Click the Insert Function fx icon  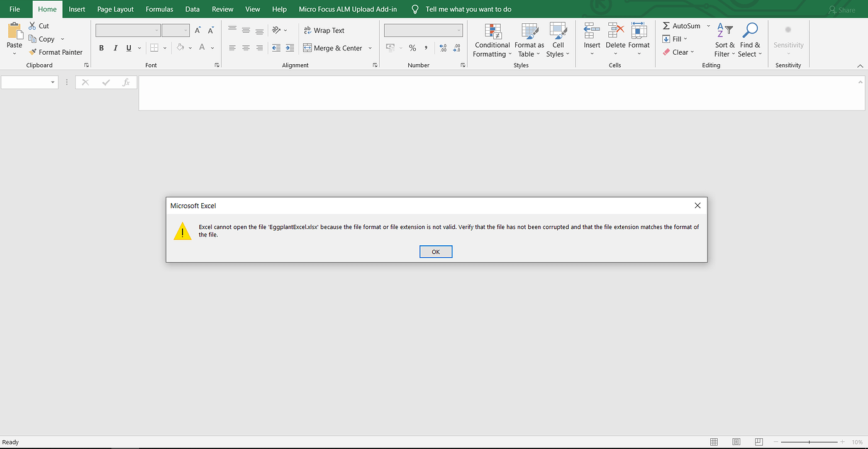pyautogui.click(x=126, y=82)
